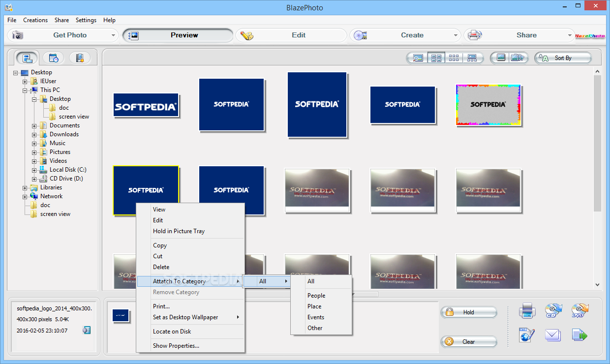Choose Hold in Picture Tray menu entry

click(x=190, y=231)
